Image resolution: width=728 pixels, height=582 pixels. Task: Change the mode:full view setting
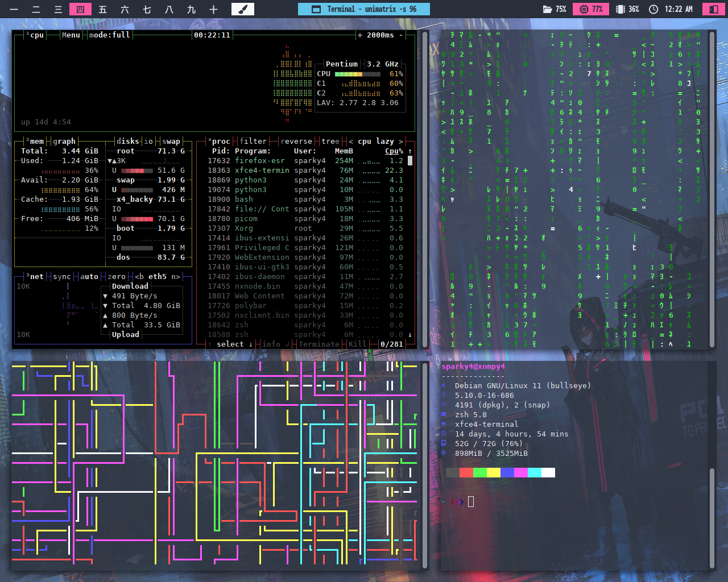coord(109,35)
